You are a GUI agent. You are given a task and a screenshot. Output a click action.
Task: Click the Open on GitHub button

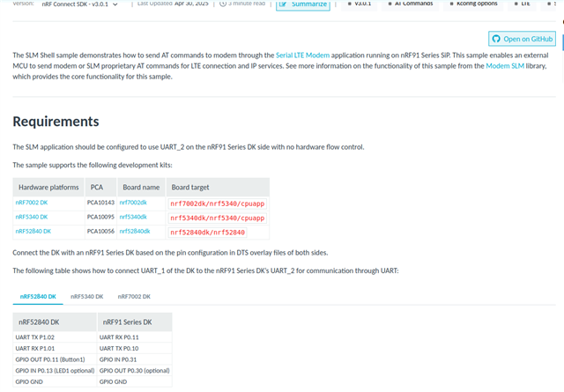[x=522, y=39]
